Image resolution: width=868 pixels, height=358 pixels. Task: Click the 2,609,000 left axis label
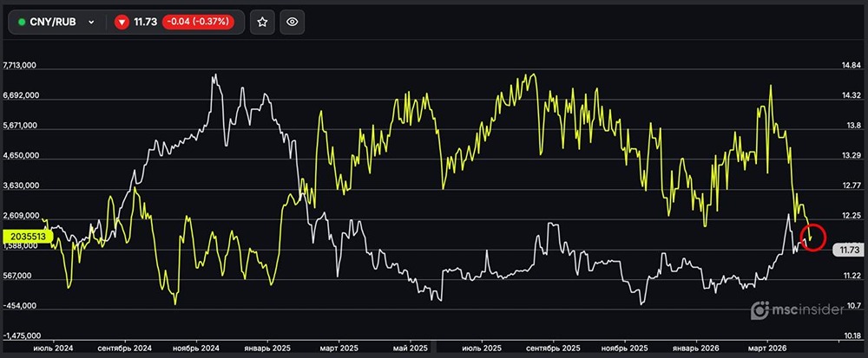coord(20,216)
